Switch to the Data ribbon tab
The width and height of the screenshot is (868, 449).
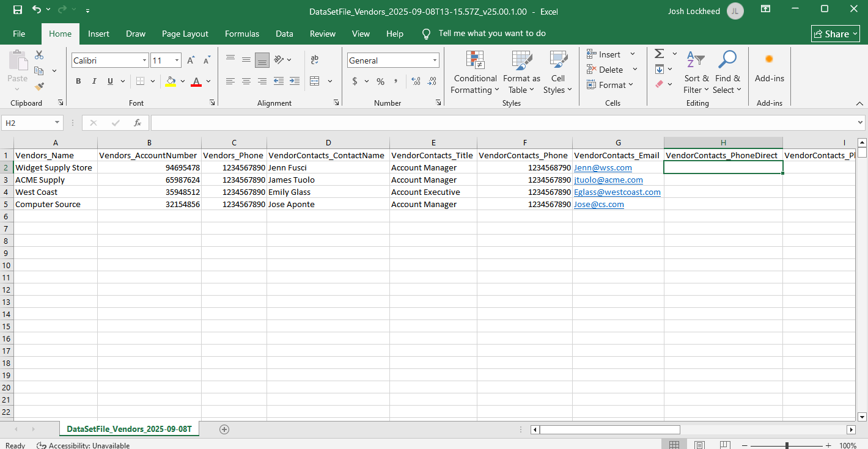pos(284,34)
